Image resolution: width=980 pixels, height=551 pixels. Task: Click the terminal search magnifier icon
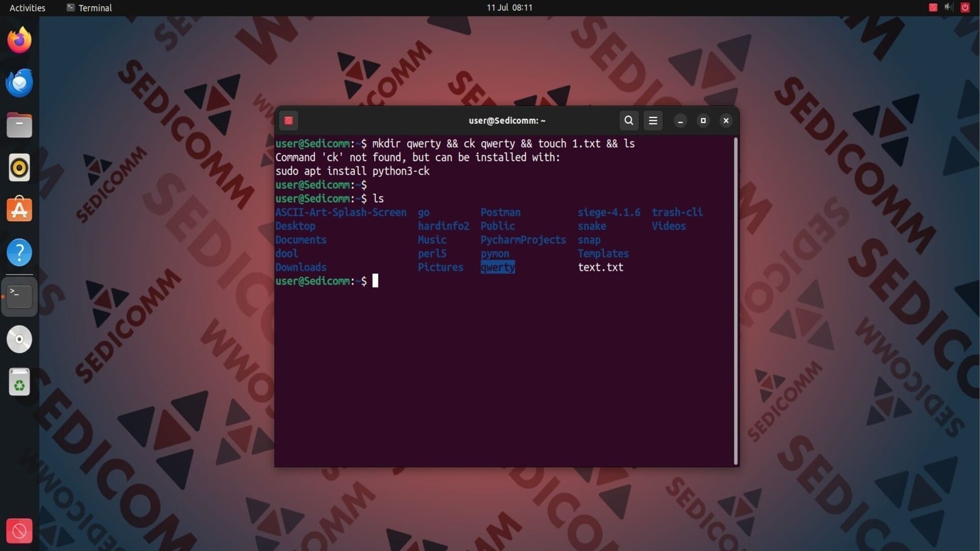(629, 120)
